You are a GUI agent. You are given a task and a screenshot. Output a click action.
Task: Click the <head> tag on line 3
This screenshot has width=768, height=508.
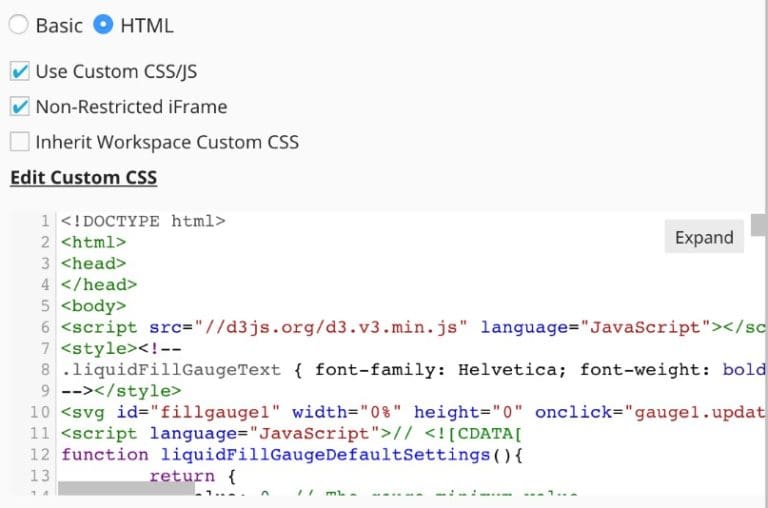click(94, 264)
